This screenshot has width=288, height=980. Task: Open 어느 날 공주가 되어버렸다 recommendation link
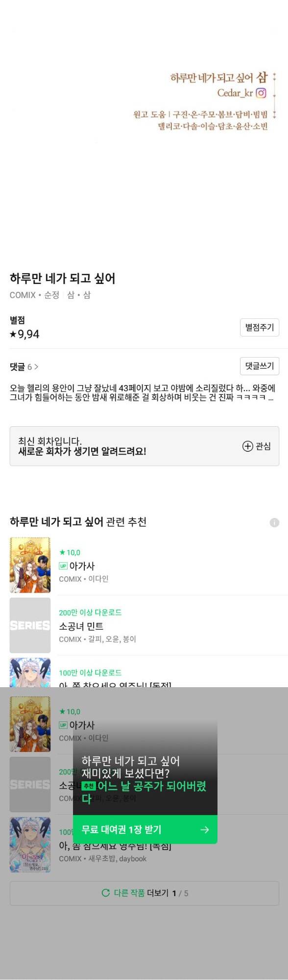(144, 792)
